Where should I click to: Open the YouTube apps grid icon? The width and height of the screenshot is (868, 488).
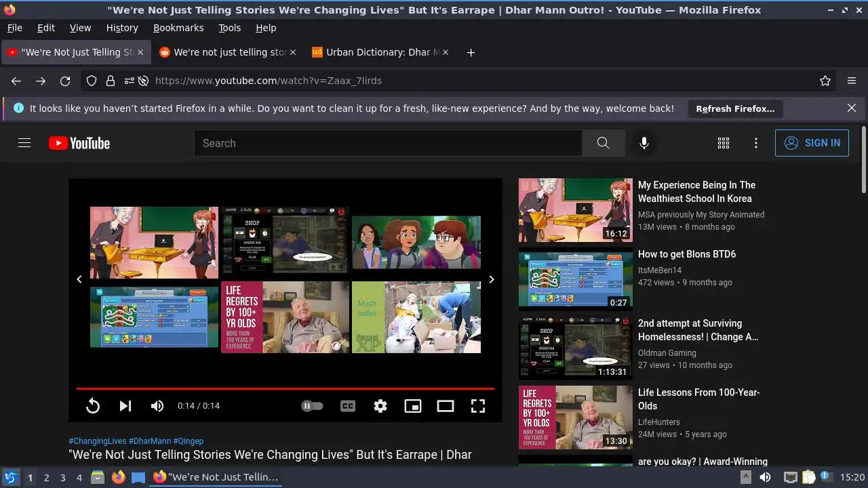coord(724,143)
